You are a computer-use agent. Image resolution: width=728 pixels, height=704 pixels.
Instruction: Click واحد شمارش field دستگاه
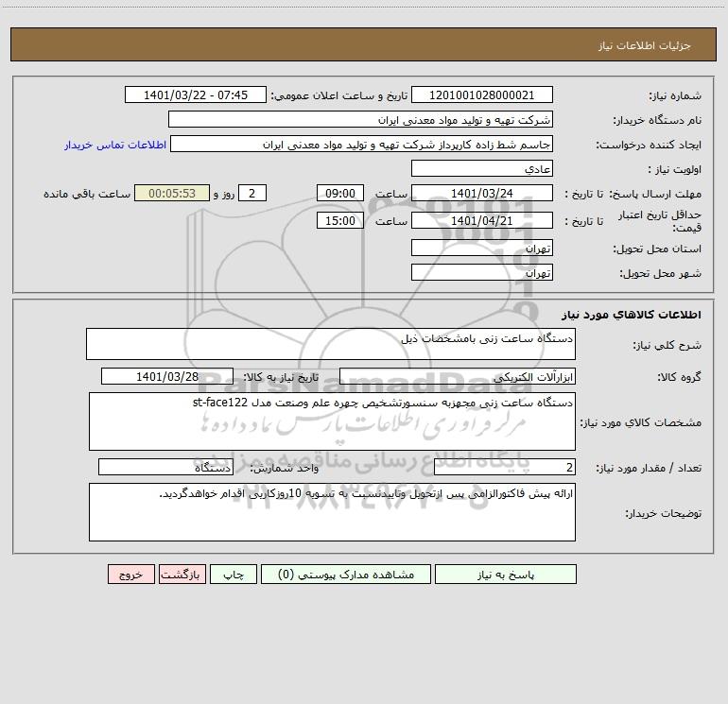point(165,468)
